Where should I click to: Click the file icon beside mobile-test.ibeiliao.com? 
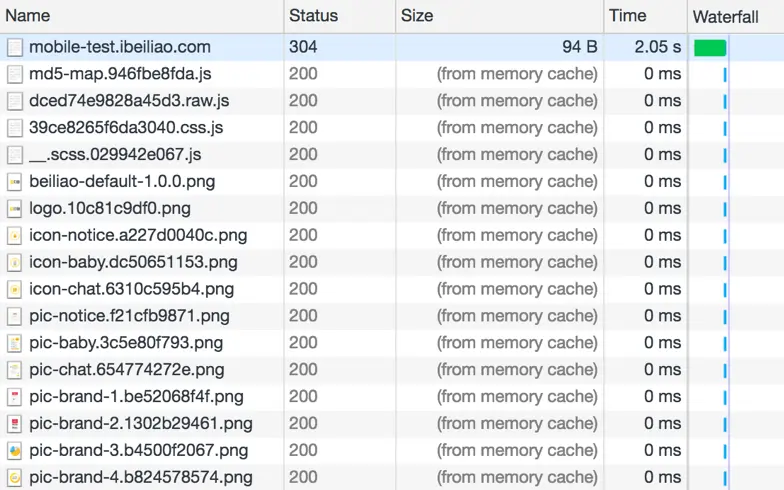(14, 48)
